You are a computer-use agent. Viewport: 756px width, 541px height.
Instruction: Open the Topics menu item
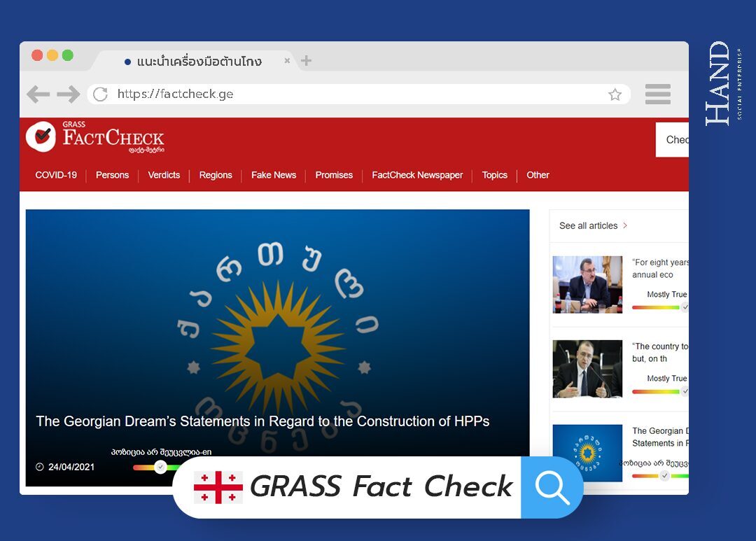tap(495, 175)
